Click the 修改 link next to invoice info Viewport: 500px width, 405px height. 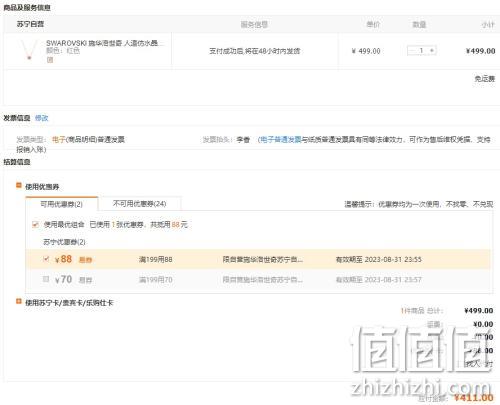pos(42,118)
